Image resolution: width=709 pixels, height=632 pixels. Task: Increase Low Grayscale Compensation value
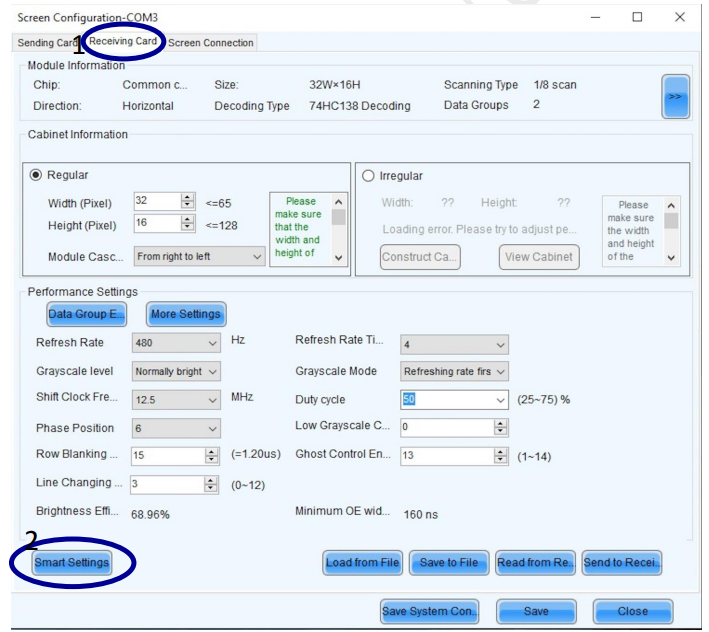tap(500, 423)
